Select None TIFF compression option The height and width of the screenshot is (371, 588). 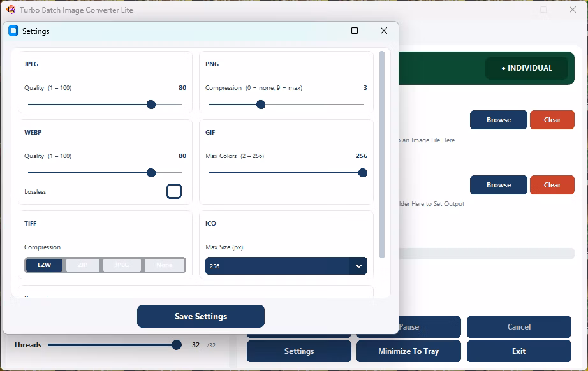pyautogui.click(x=165, y=265)
